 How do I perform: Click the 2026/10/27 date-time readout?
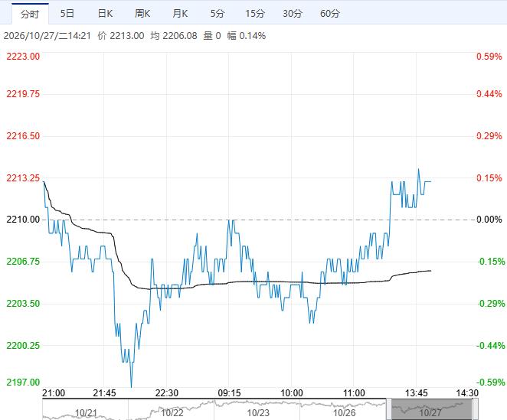47,35
